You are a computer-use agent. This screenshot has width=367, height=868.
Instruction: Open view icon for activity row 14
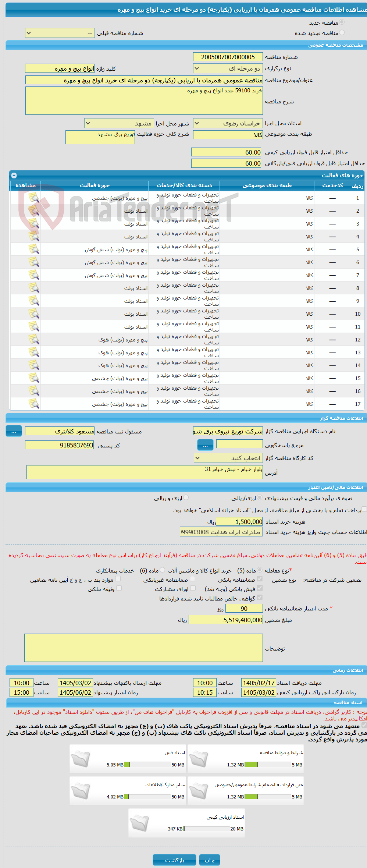pyautogui.click(x=34, y=365)
